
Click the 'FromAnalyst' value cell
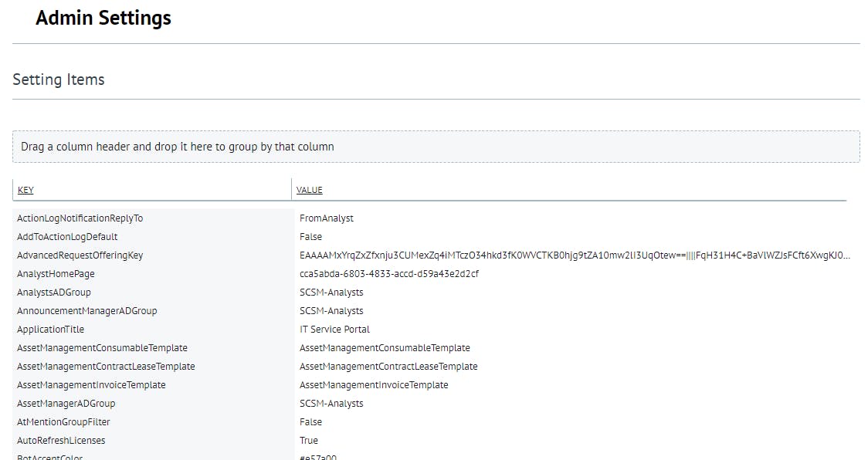(327, 218)
